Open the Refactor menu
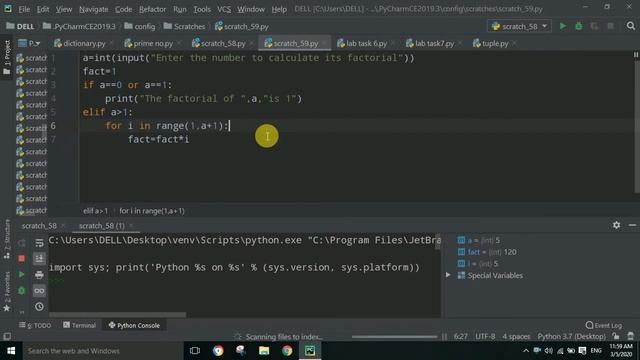Image resolution: width=640 pixels, height=360 pixels. [152, 9]
